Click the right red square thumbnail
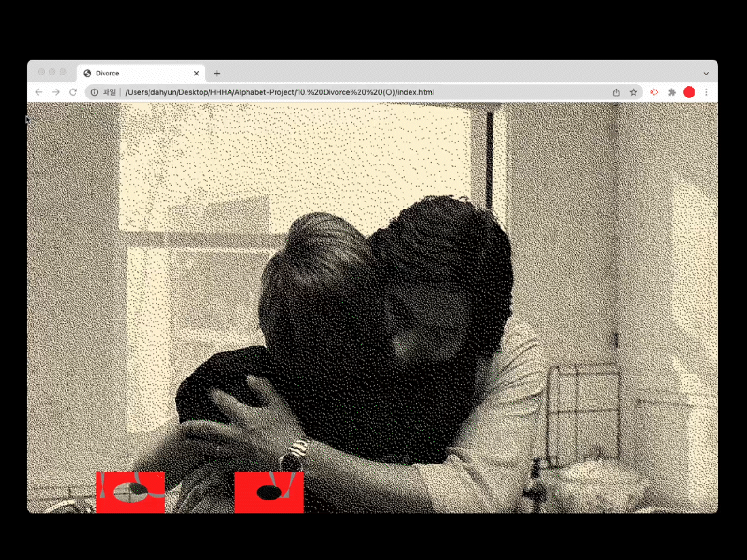This screenshot has width=747, height=560. (x=269, y=492)
